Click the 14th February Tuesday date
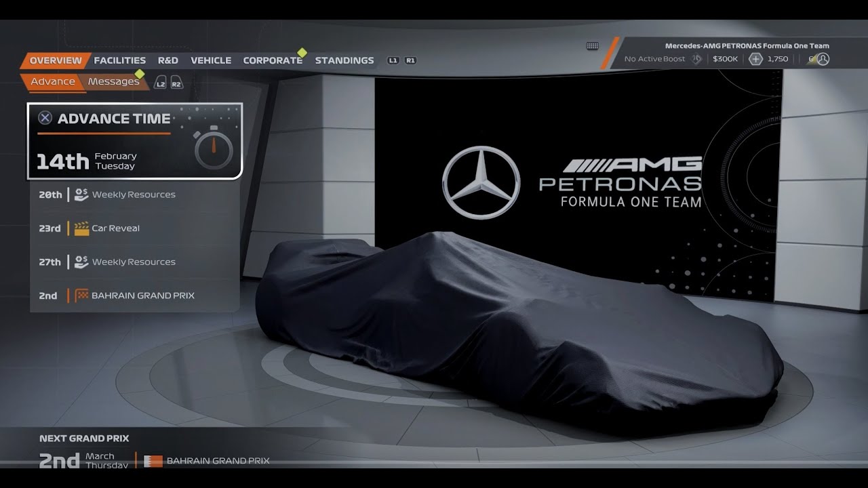The image size is (868, 488). coord(86,161)
